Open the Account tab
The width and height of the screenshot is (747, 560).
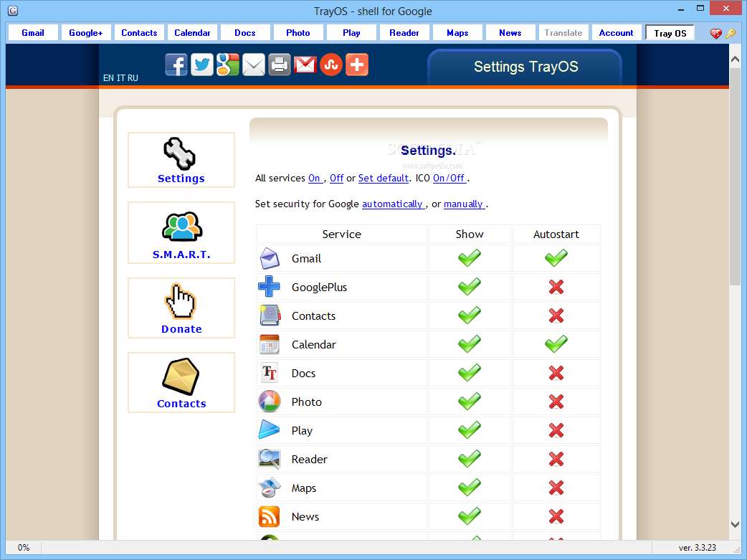[616, 33]
